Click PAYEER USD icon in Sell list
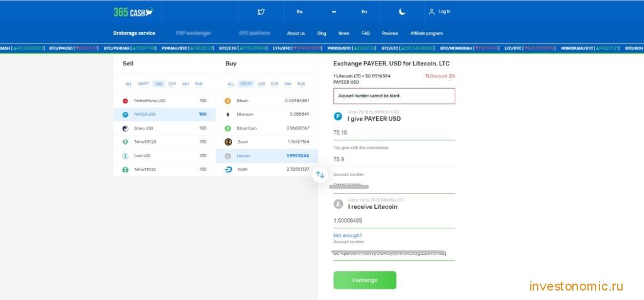 [x=125, y=114]
